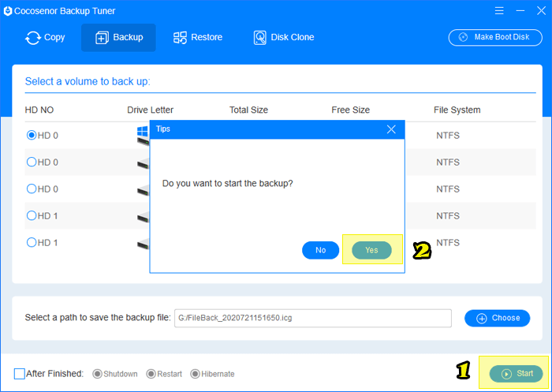Click the Windows system drive icon
The image size is (552, 392).
click(143, 136)
